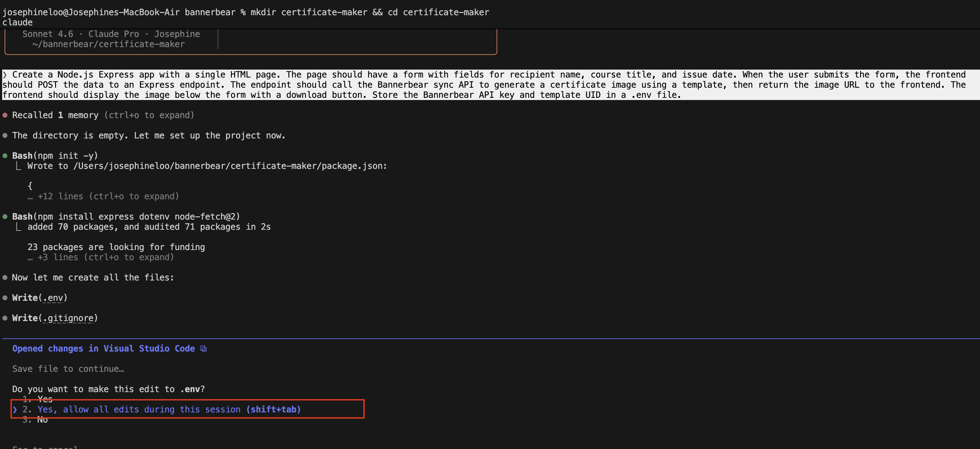Click the bullet beside "Now let me create all the files:"
This screenshot has width=980, height=449.
[x=5, y=277]
